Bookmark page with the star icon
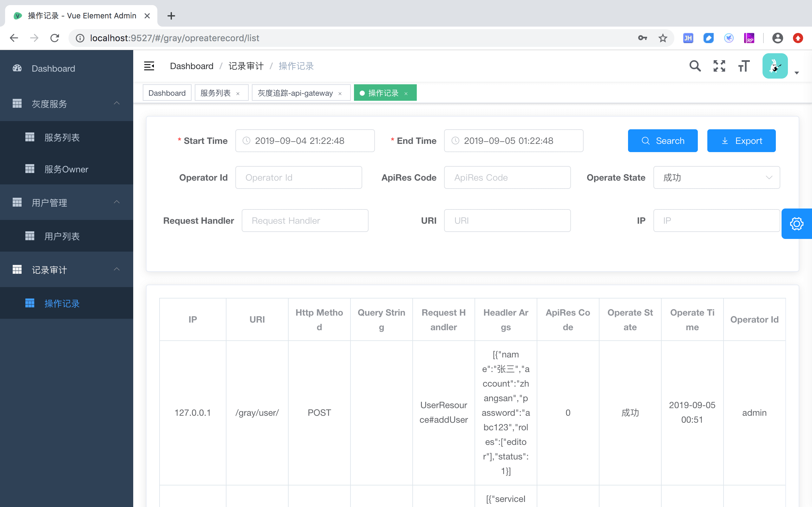 point(663,38)
